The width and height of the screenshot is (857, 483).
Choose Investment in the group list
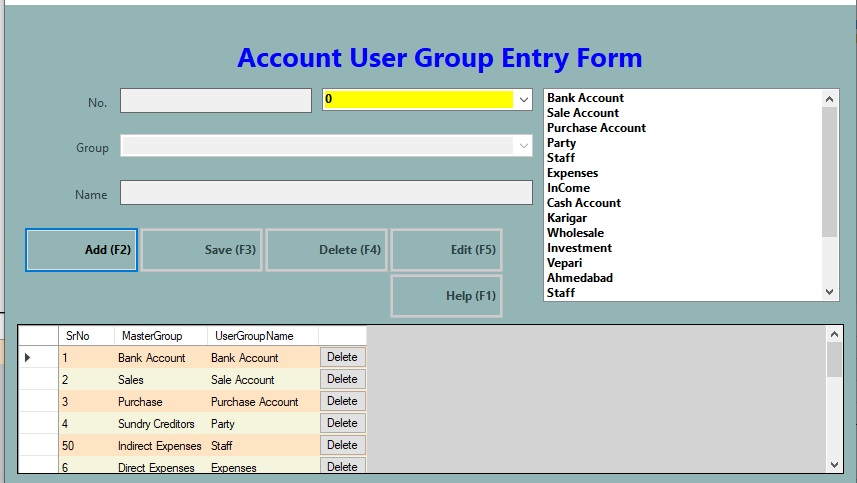coord(579,248)
